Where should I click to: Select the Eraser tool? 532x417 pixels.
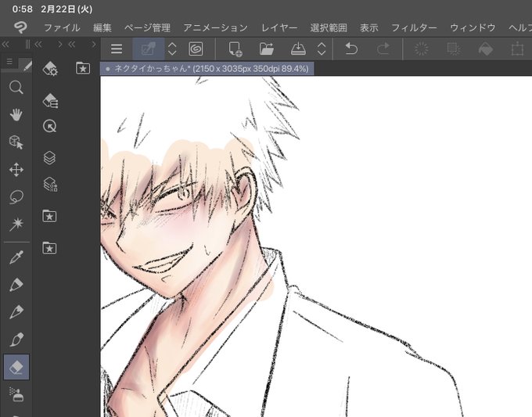point(16,367)
